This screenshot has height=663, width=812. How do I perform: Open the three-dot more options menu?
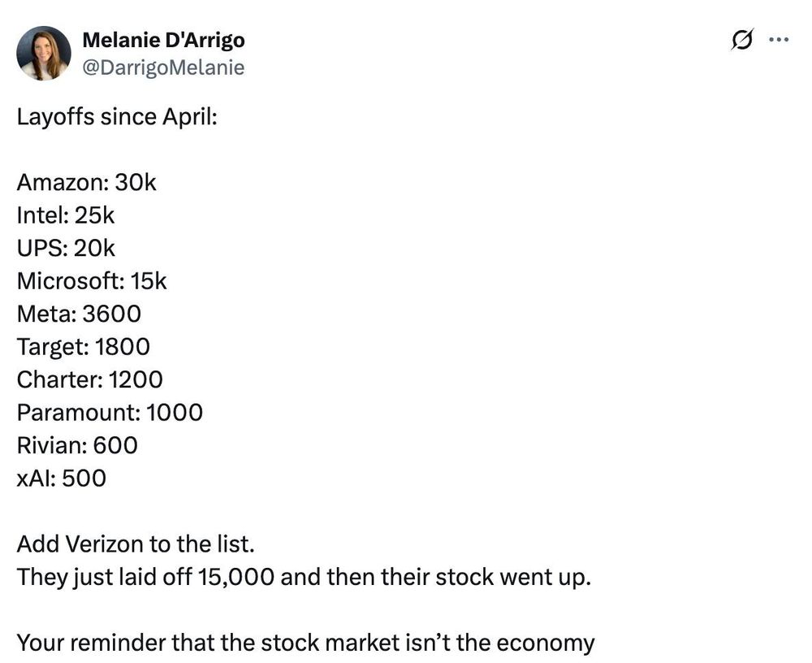[x=778, y=39]
